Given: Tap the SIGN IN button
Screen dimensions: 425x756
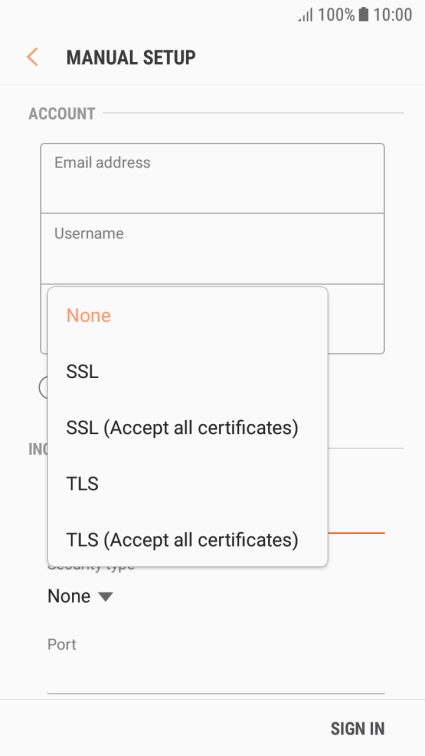Looking at the screenshot, I should click(x=357, y=729).
